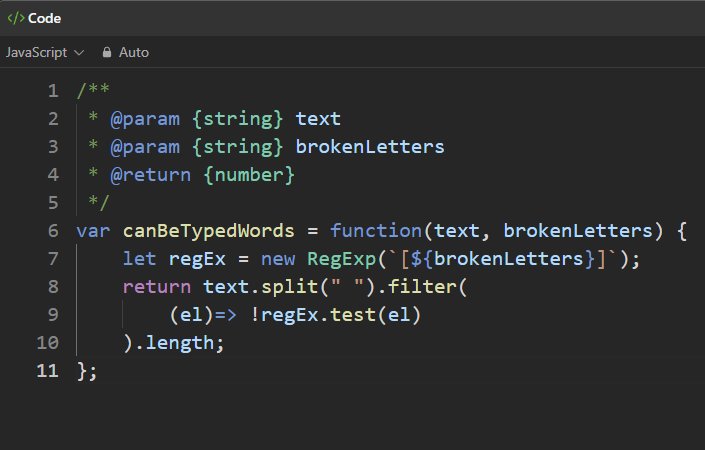Click the closing brace on line 11
Image resolution: width=705 pixels, height=450 pixels.
(82, 371)
